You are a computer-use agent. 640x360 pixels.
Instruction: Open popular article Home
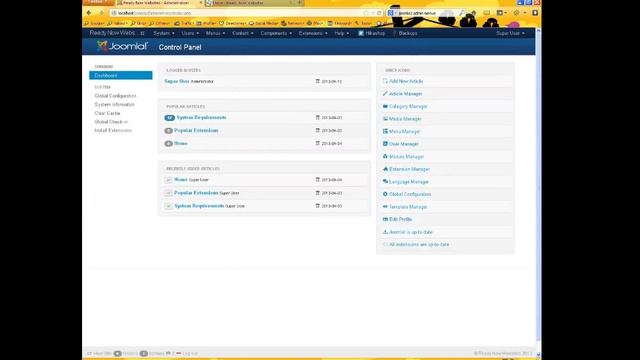(181, 144)
